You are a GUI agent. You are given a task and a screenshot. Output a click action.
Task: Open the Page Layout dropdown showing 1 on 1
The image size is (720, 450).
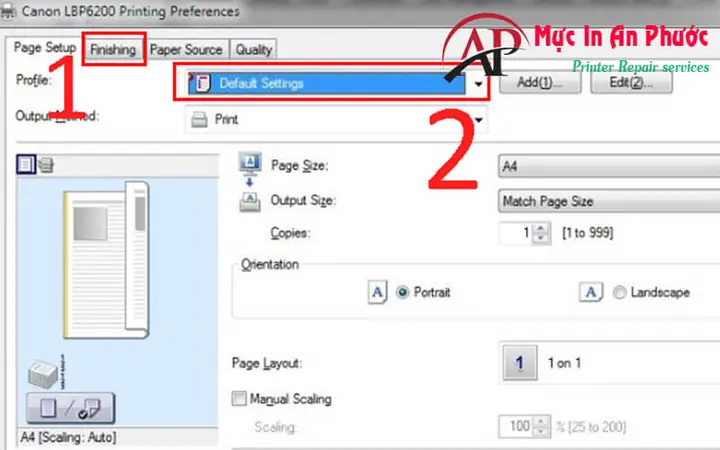[x=610, y=363]
